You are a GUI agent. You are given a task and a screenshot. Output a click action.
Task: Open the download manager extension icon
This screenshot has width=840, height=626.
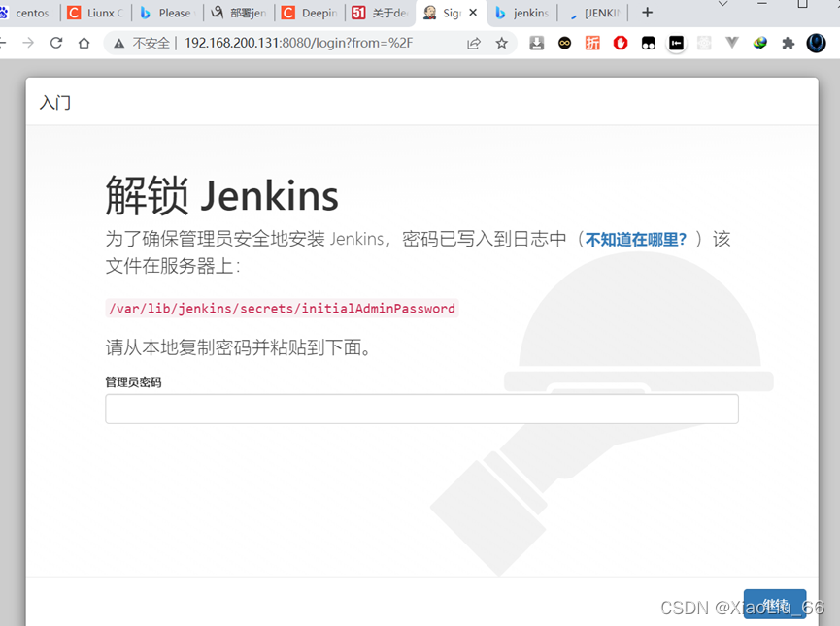tap(536, 43)
